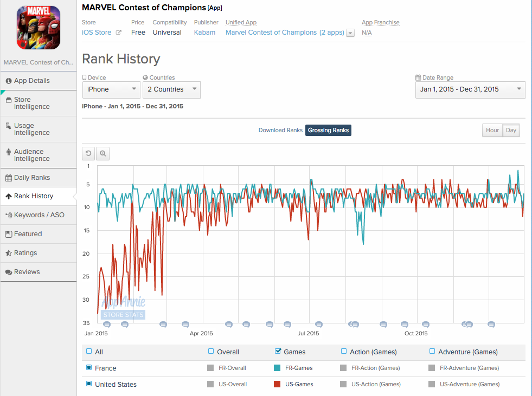
Task: Click the Ratings star icon
Action: coord(9,253)
